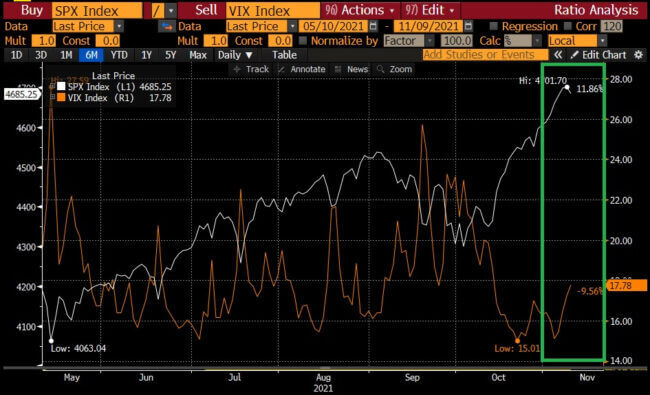
Task: Click Buy-side Mult 1.0 field
Action: point(44,41)
